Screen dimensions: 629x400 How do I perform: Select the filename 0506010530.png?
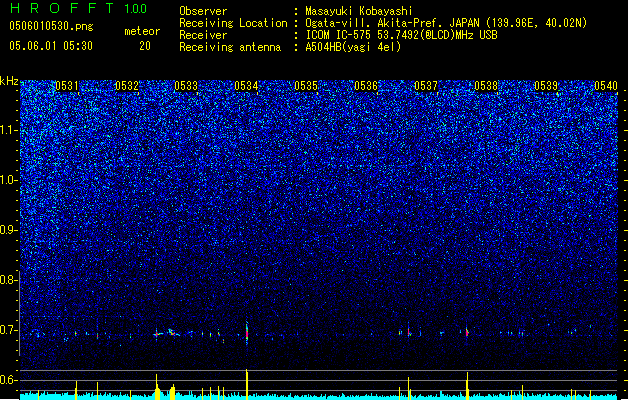pos(51,26)
